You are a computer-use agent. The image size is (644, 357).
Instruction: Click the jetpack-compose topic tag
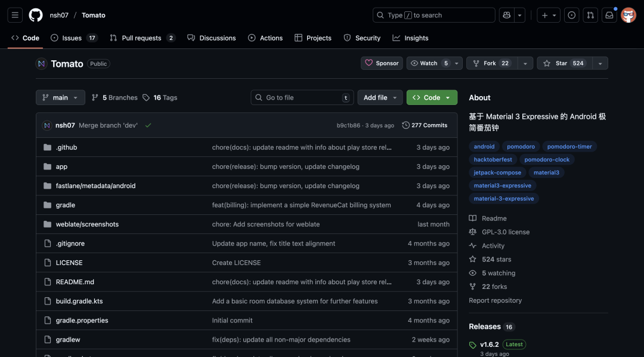(497, 173)
